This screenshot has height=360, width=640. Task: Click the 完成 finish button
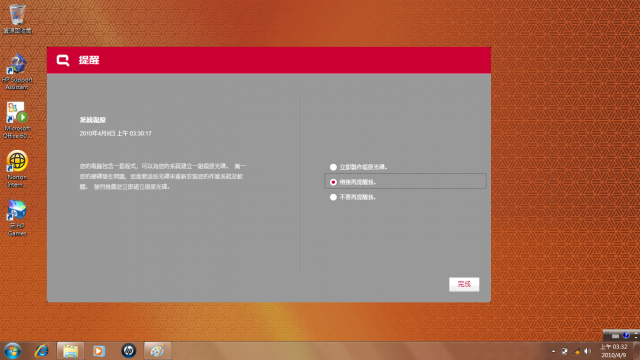464,284
